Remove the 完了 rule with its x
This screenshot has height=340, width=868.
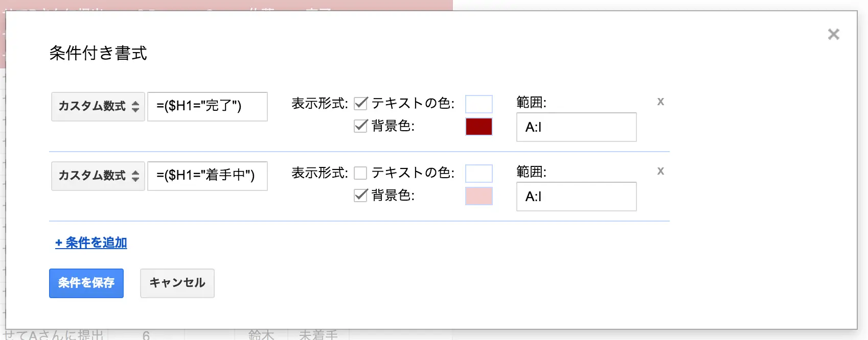click(x=660, y=102)
